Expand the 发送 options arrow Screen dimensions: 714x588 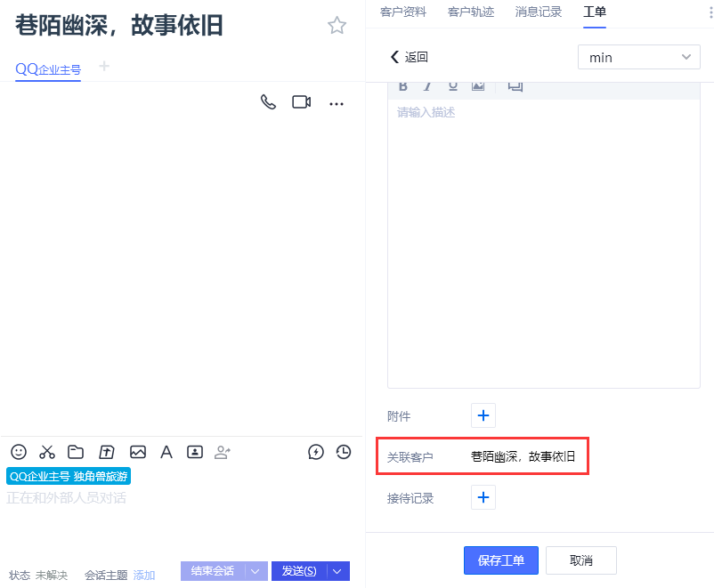click(337, 571)
